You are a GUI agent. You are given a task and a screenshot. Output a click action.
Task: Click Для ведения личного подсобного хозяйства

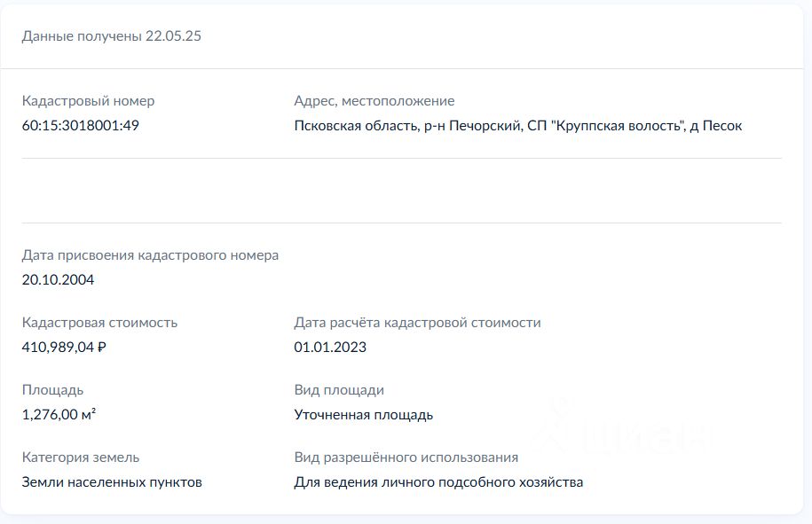(438, 482)
